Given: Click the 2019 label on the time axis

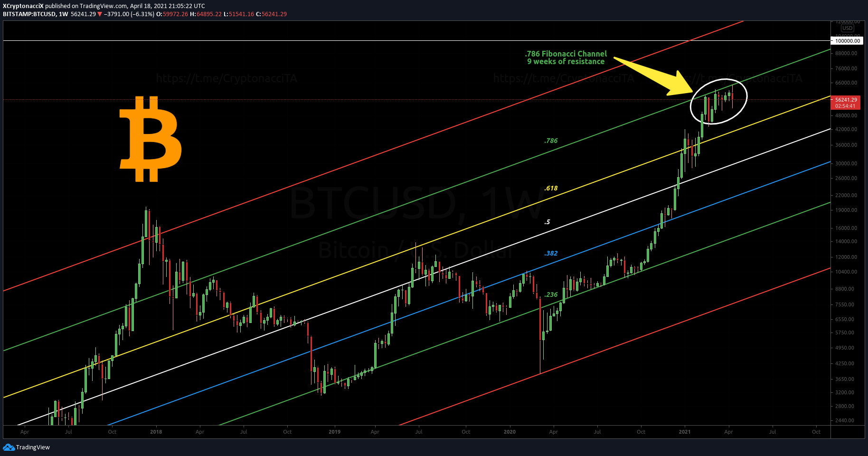Looking at the screenshot, I should (x=334, y=432).
